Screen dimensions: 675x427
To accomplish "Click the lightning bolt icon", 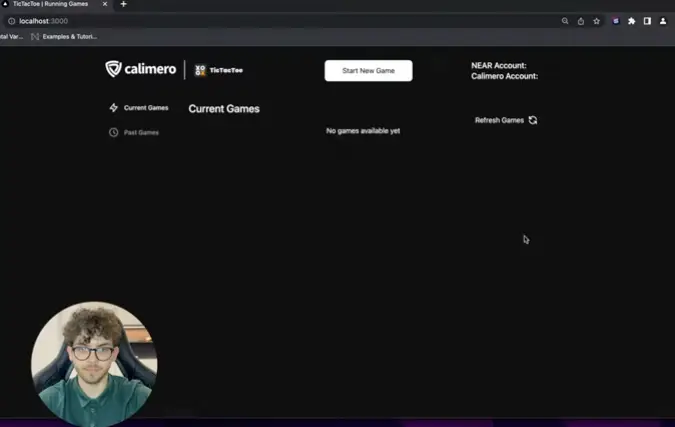I will tap(114, 108).
